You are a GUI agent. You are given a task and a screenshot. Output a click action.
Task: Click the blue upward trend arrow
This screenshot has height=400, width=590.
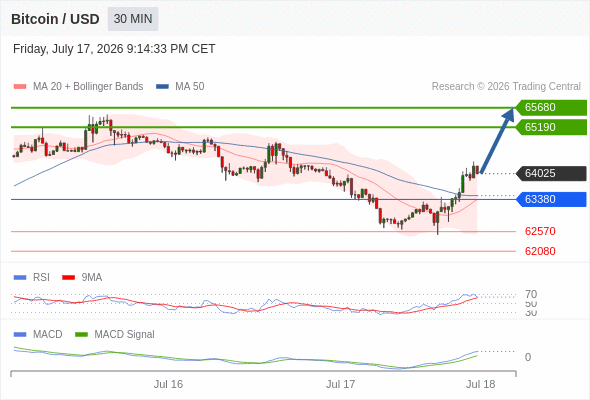coord(497,141)
